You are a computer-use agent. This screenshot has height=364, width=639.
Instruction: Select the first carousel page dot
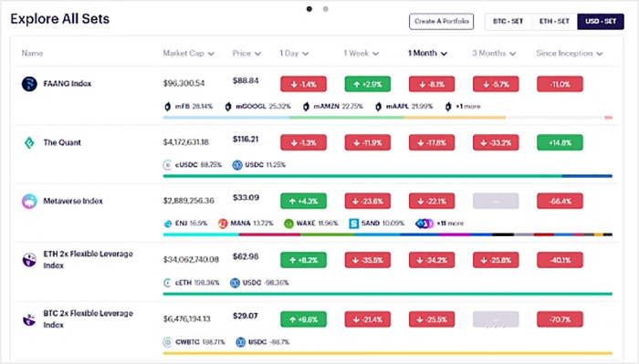(x=309, y=8)
